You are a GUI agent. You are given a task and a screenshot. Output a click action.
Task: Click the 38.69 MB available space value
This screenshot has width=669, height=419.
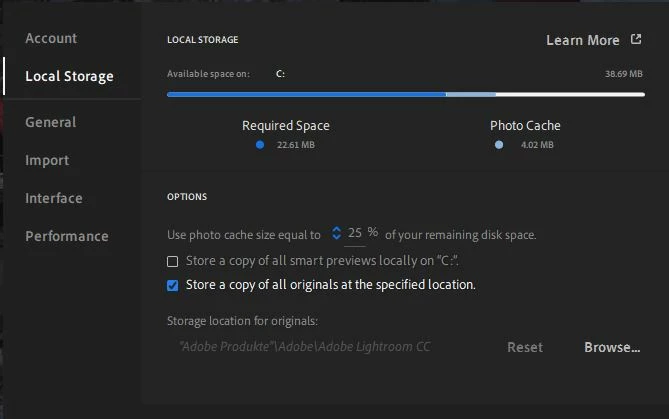tap(624, 74)
